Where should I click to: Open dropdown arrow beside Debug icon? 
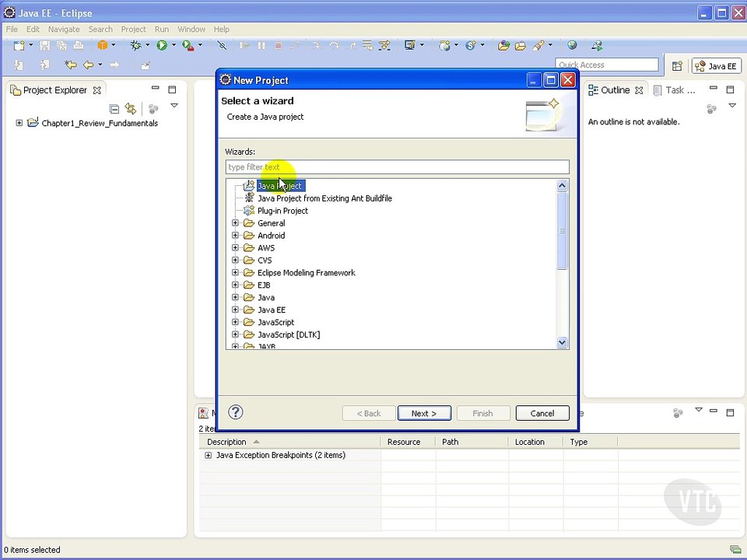point(147,45)
